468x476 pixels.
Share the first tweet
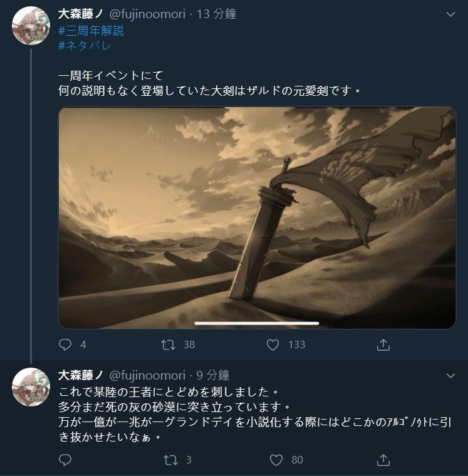(x=383, y=344)
